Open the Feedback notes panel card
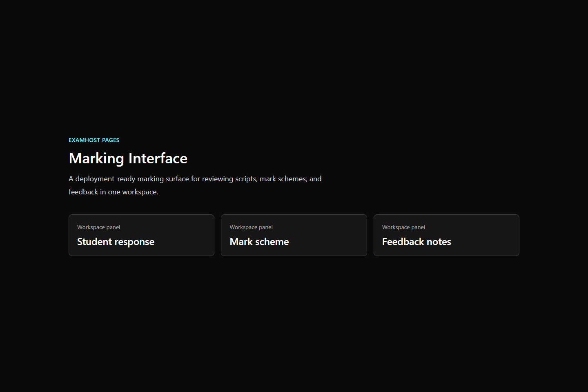The image size is (588, 392). 446,235
